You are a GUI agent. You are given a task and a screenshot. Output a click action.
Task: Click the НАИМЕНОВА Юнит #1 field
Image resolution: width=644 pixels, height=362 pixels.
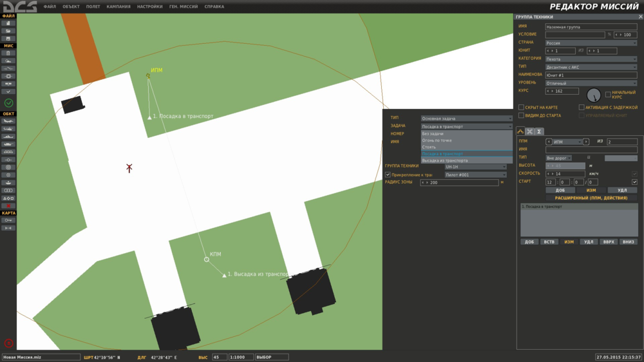tap(591, 75)
